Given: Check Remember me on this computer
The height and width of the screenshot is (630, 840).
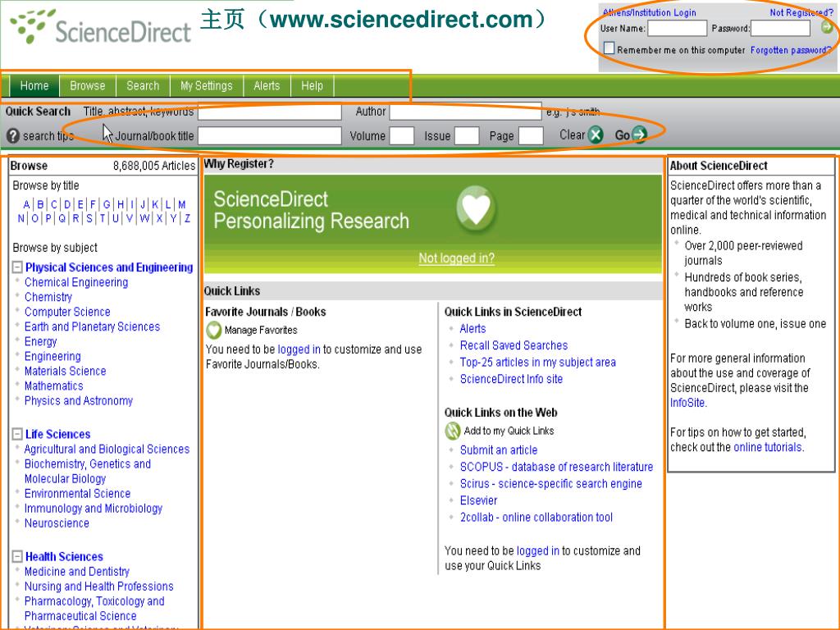Looking at the screenshot, I should (x=609, y=48).
